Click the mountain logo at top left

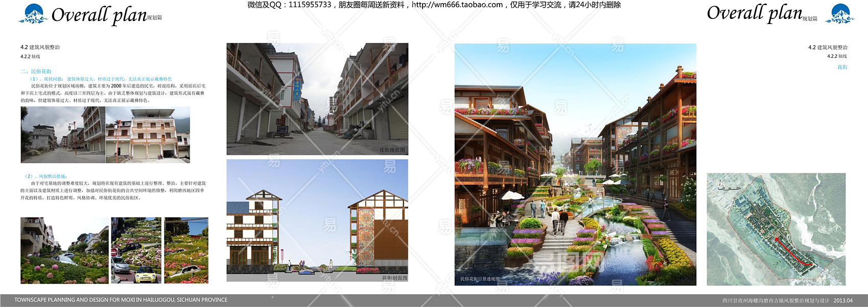[x=33, y=14]
